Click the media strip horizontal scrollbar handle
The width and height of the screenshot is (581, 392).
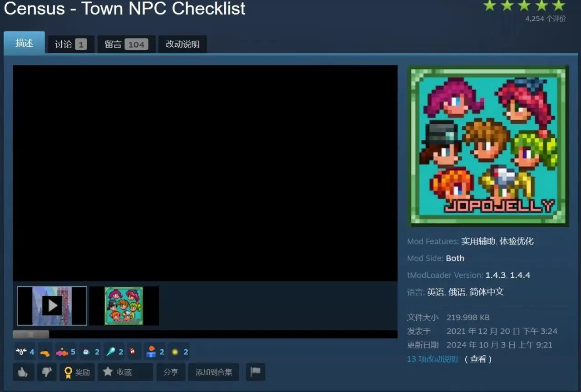[x=31, y=334]
